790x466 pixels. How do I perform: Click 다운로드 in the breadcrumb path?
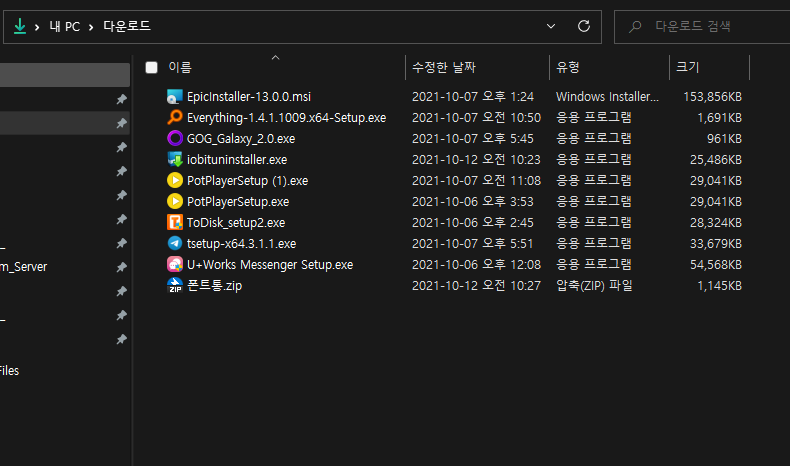tap(126, 26)
